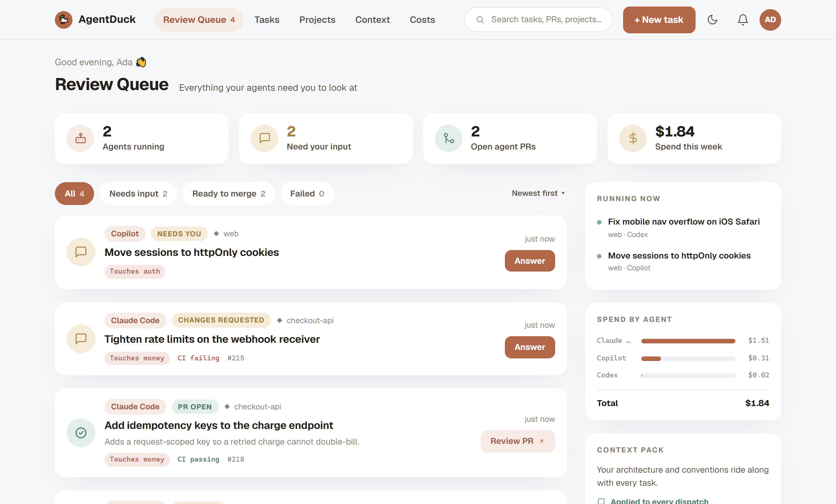Click the PR OPEN status badge
The height and width of the screenshot is (504, 836).
(195, 406)
